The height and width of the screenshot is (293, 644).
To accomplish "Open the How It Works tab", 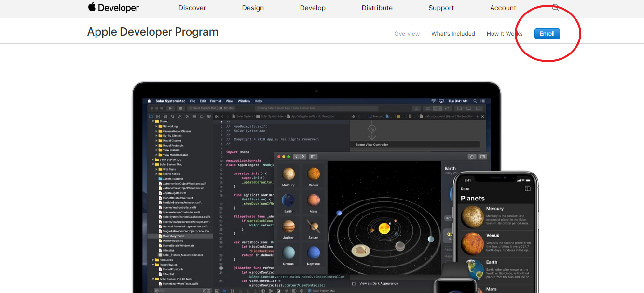I will (505, 34).
